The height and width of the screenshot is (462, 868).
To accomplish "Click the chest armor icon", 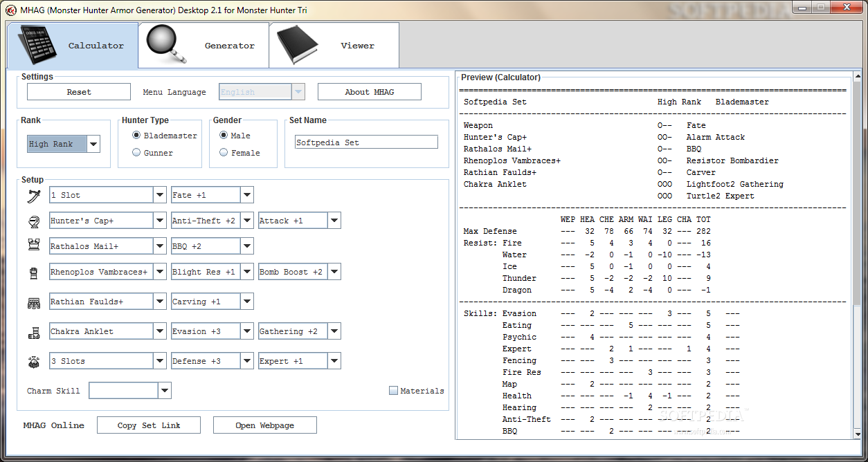I will [34, 244].
